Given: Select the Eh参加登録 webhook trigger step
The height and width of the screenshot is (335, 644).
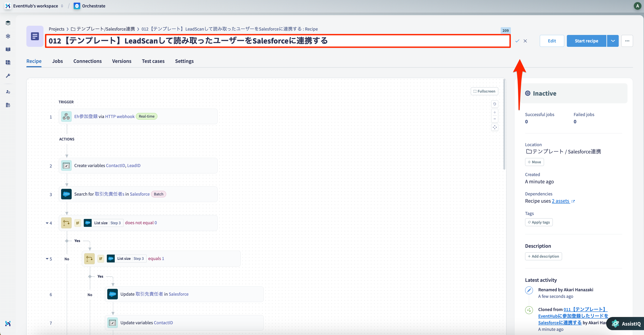Looking at the screenshot, I should (x=138, y=117).
